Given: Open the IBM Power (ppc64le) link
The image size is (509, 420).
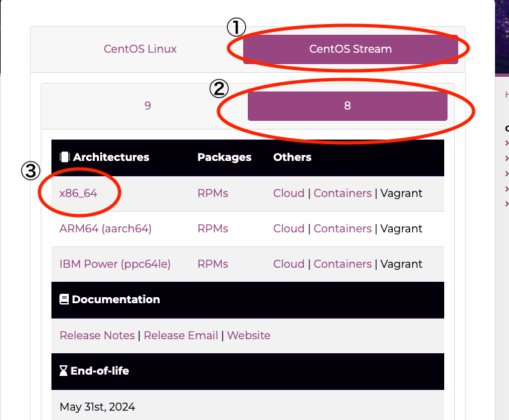Looking at the screenshot, I should [115, 264].
